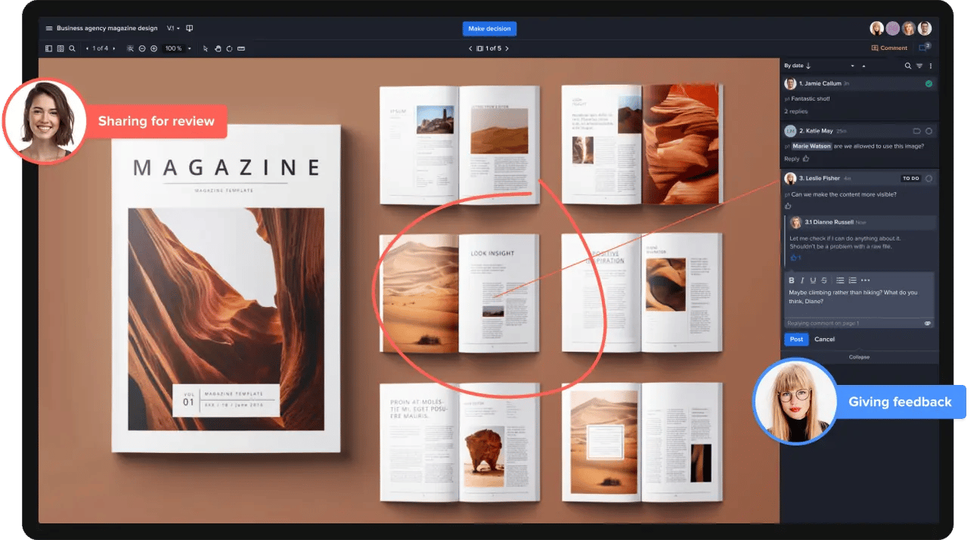Mark Katie May's comment status circle

click(929, 131)
